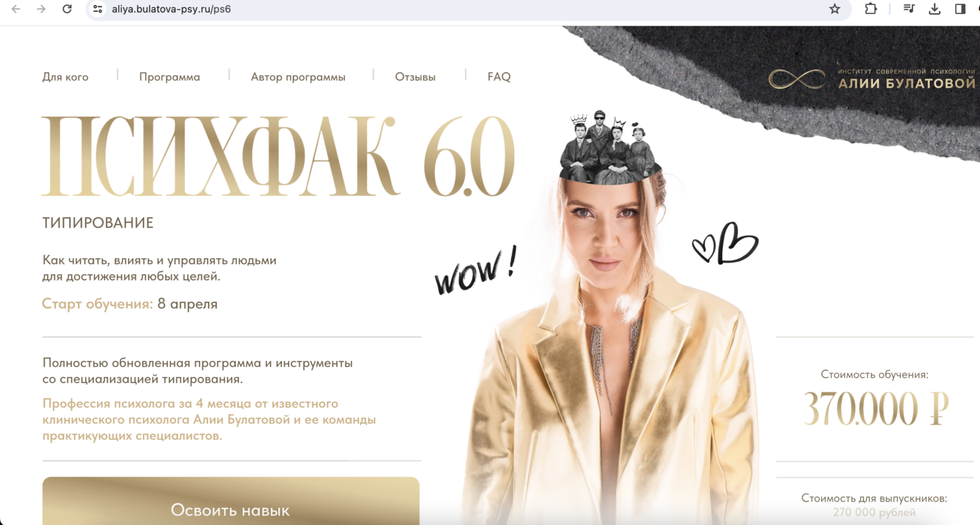Viewport: 980px width, 525px height.
Task: Toggle the browser side panel icon
Action: [960, 9]
